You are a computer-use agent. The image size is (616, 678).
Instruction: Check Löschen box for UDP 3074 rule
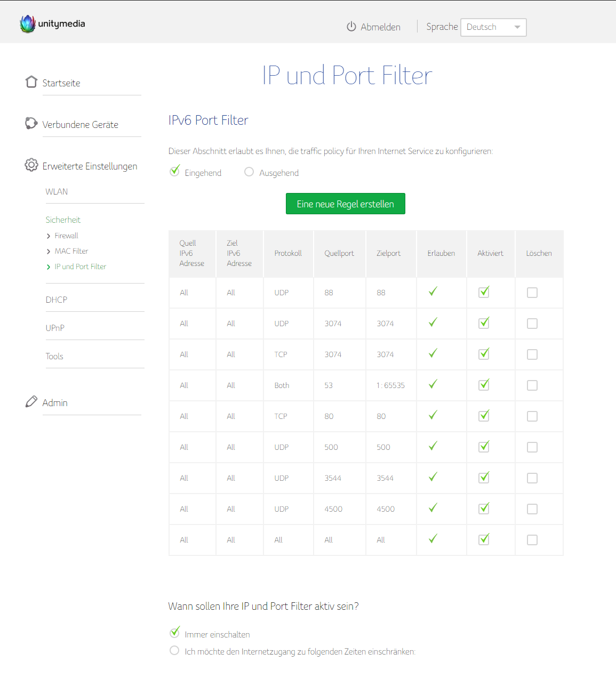click(532, 324)
